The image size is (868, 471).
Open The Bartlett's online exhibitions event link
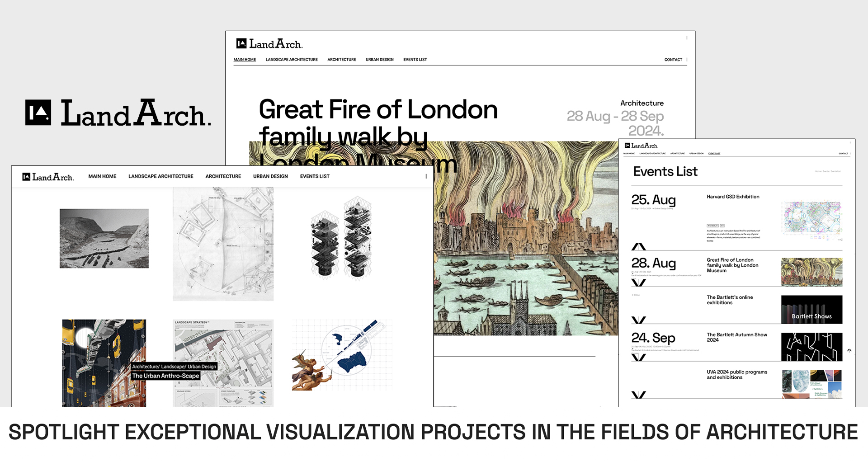click(730, 300)
